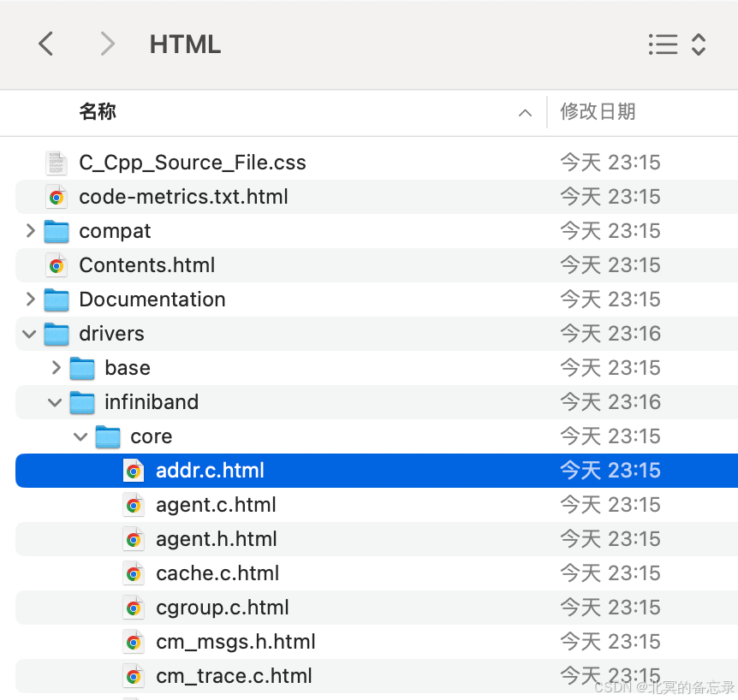Click the drivers modified date 今天 23:16
This screenshot has height=700, width=738.
610,334
